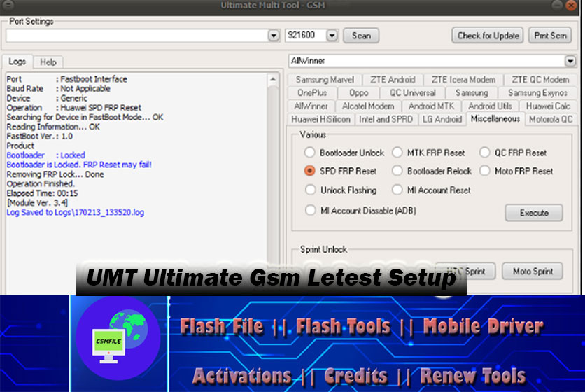Open the Huawei HiSilicon tab
The image size is (585, 392).
pos(320,119)
